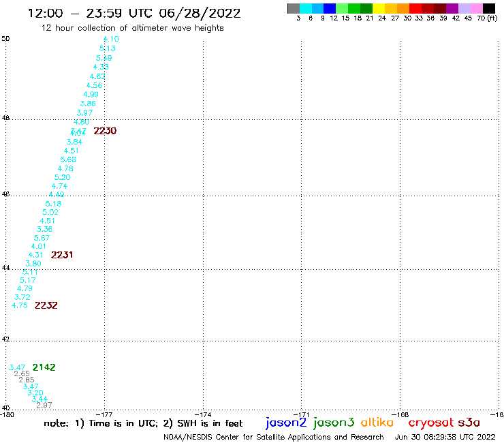Image resolution: width=504 pixels, height=443 pixels.
Task: Select the time range title text
Action: [x=134, y=13]
